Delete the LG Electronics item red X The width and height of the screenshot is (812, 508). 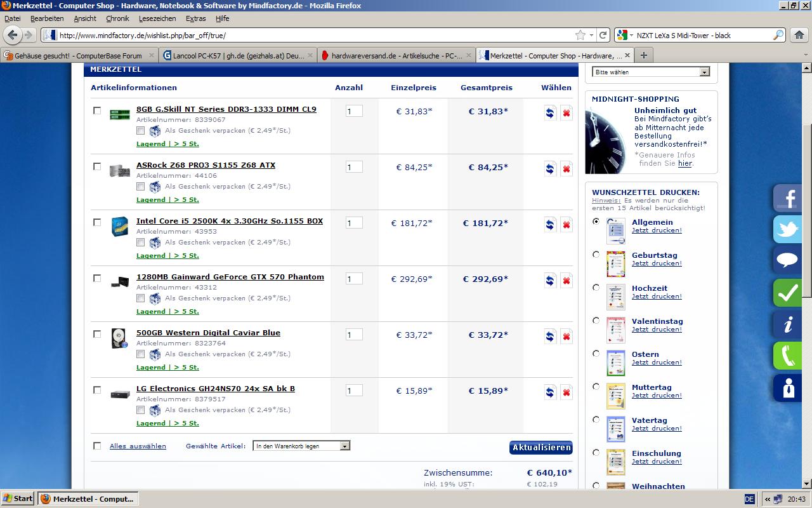pyautogui.click(x=566, y=392)
